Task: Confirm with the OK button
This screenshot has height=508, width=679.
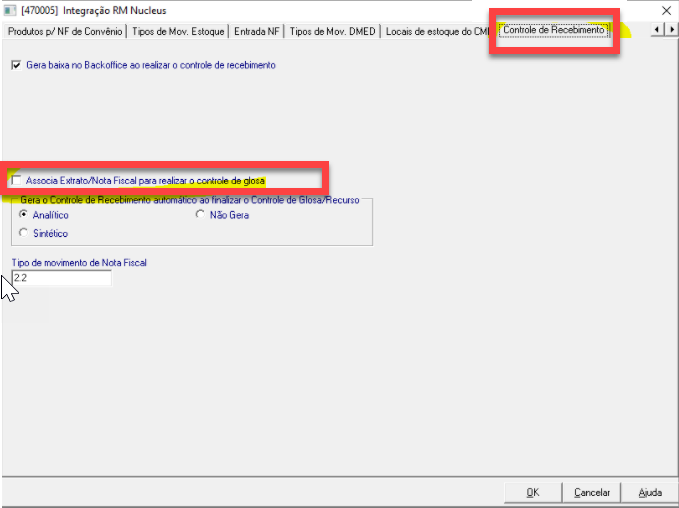Action: (x=533, y=492)
